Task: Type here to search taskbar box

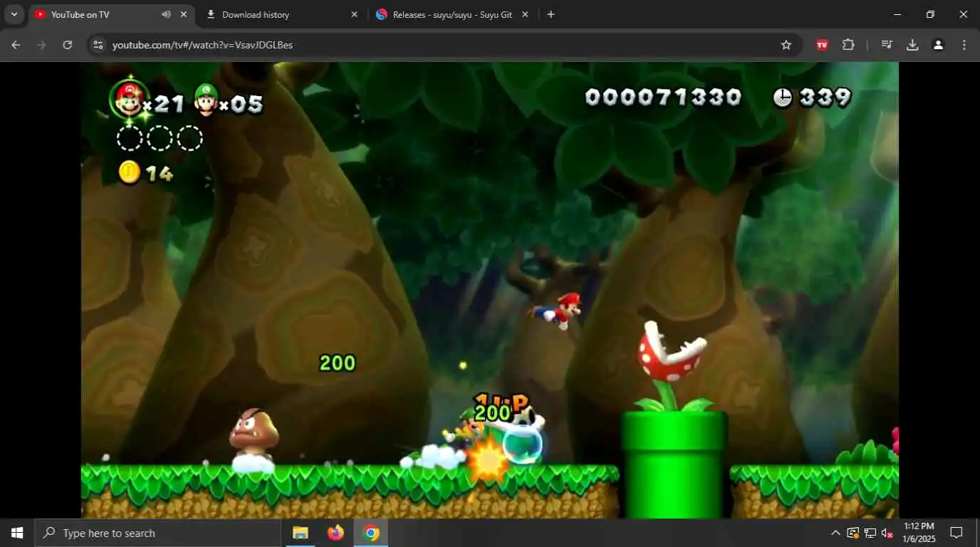Action: [x=157, y=533]
